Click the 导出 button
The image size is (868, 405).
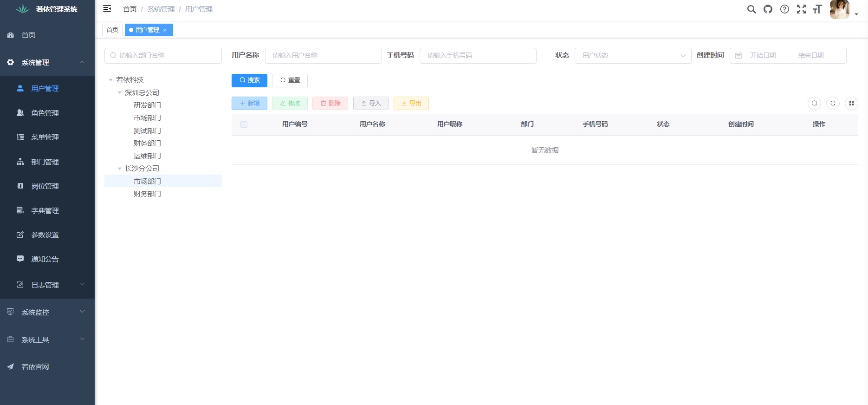point(411,103)
